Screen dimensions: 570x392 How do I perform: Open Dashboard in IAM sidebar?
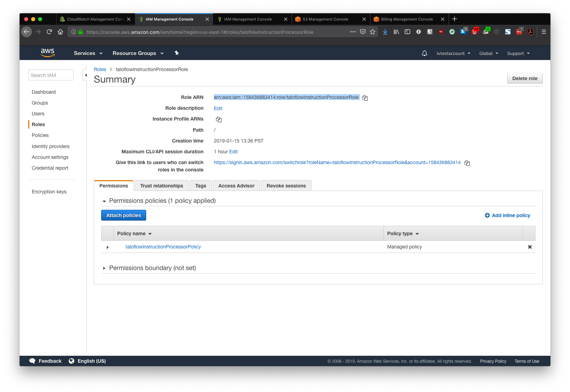44,92
